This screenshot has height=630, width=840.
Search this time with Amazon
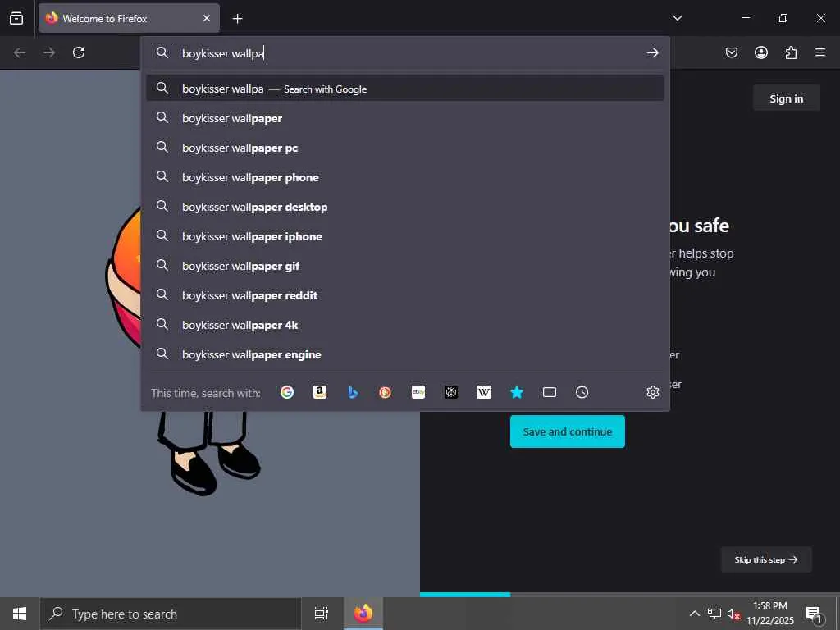320,392
